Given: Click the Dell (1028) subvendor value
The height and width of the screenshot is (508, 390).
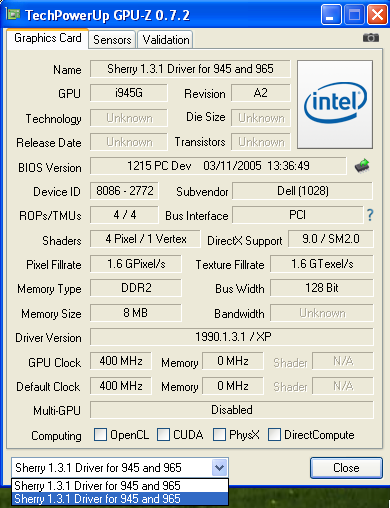Looking at the screenshot, I should coord(303,191).
